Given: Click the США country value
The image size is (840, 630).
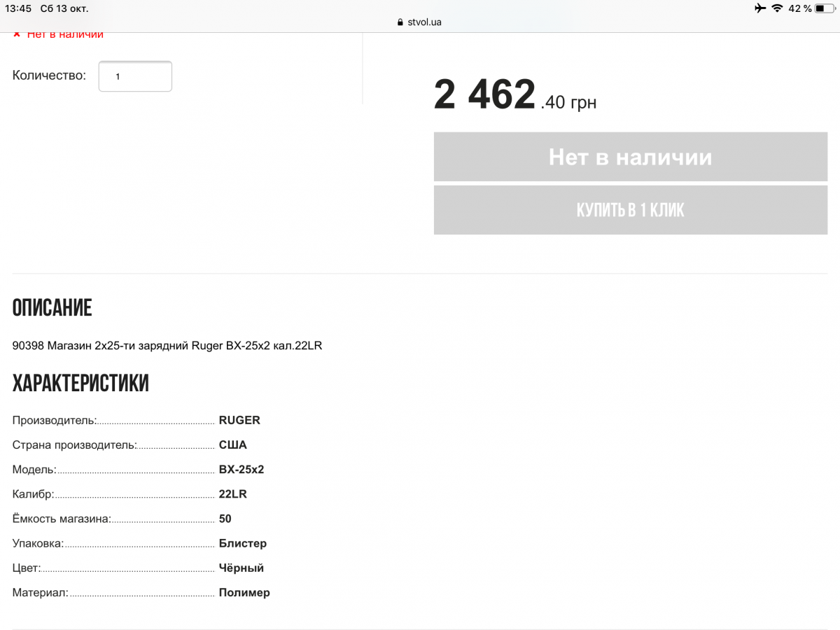Looking at the screenshot, I should tap(233, 445).
